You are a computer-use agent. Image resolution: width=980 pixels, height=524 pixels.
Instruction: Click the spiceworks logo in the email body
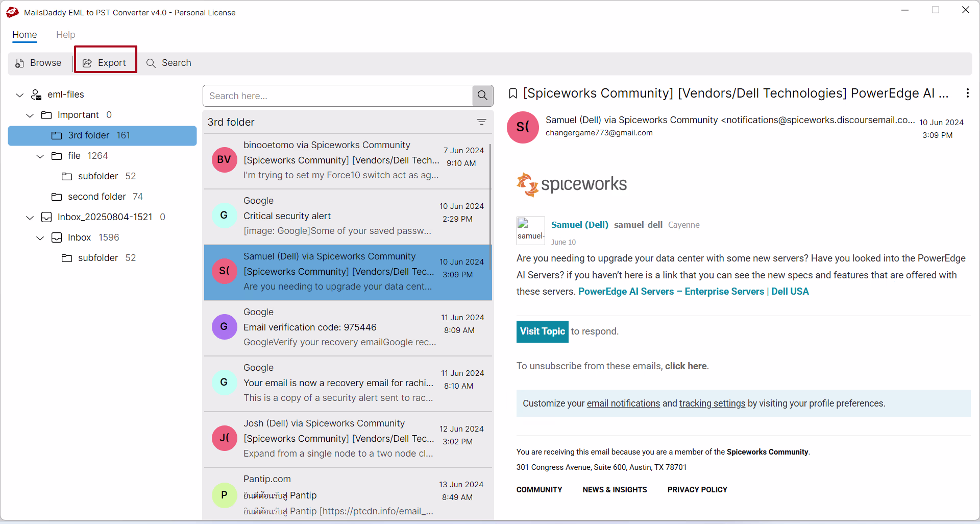tap(572, 184)
